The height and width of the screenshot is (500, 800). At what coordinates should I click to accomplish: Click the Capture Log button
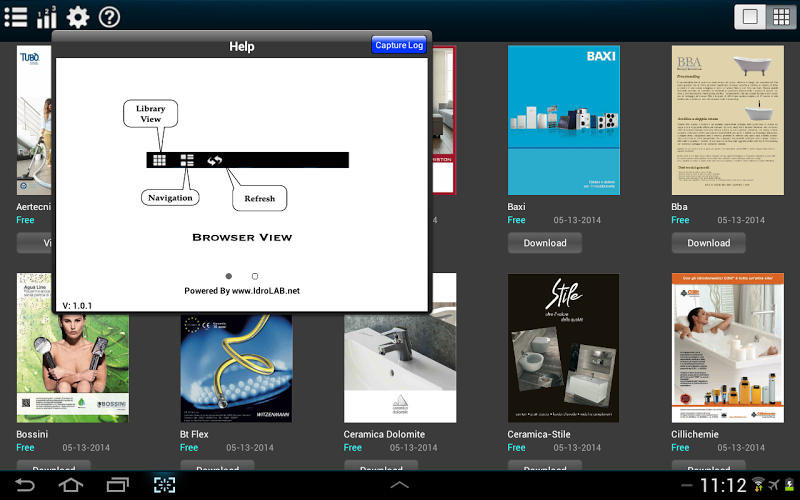pos(399,45)
